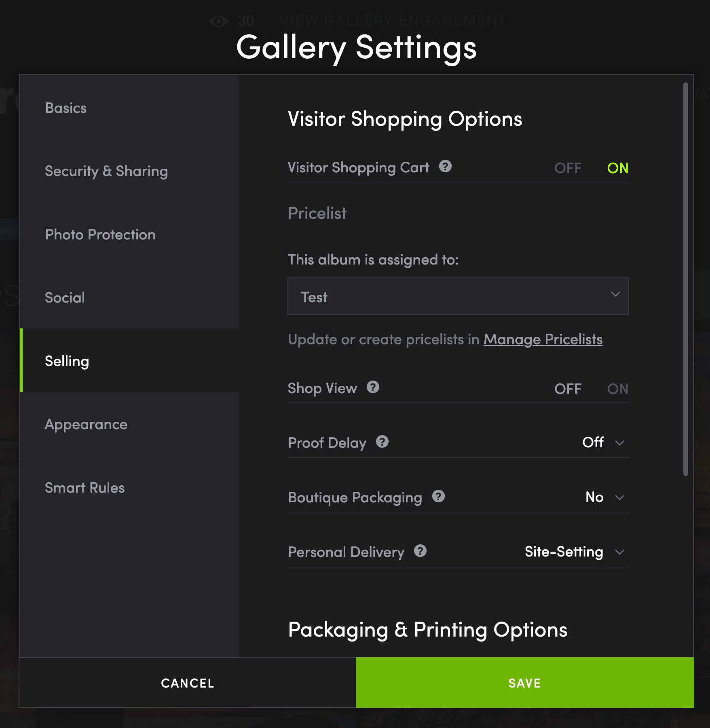Screen dimensions: 710x728
Task: Open Personal Delivery Site-Setting dropdown
Action: click(575, 552)
